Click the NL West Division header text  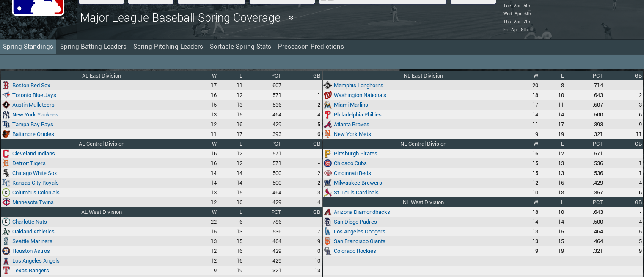point(423,202)
